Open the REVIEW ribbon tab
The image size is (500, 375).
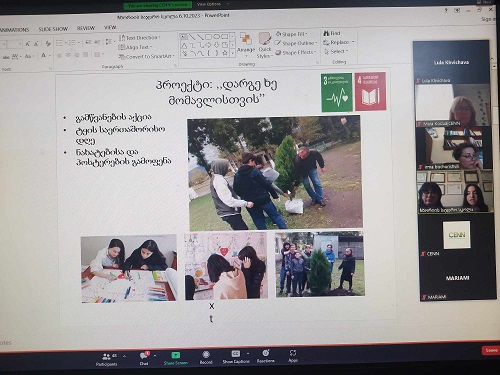tap(86, 28)
